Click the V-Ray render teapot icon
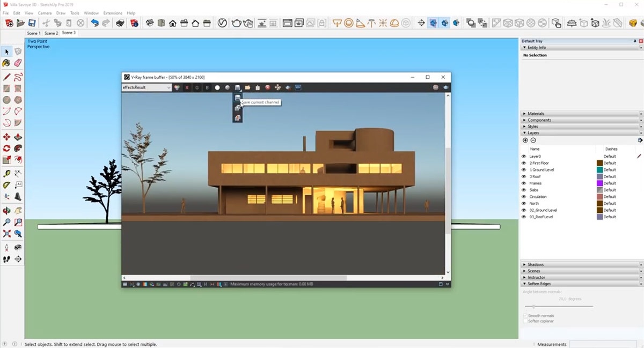 [x=236, y=23]
